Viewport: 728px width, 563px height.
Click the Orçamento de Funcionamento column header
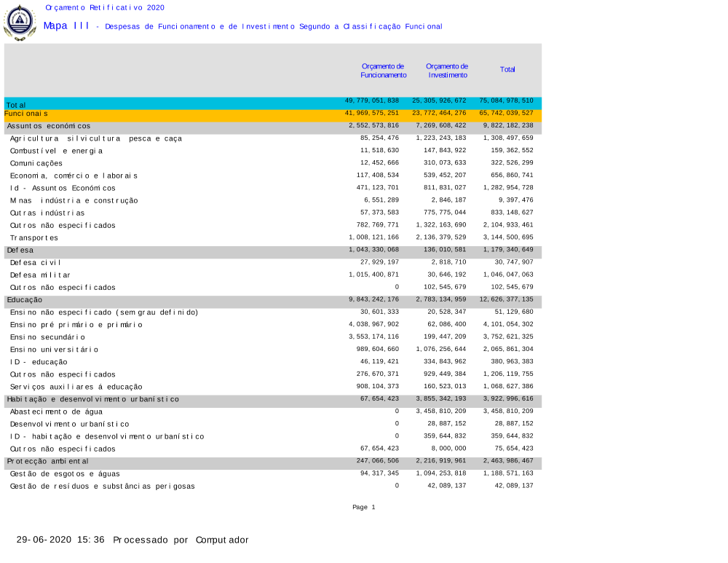pyautogui.click(x=383, y=71)
